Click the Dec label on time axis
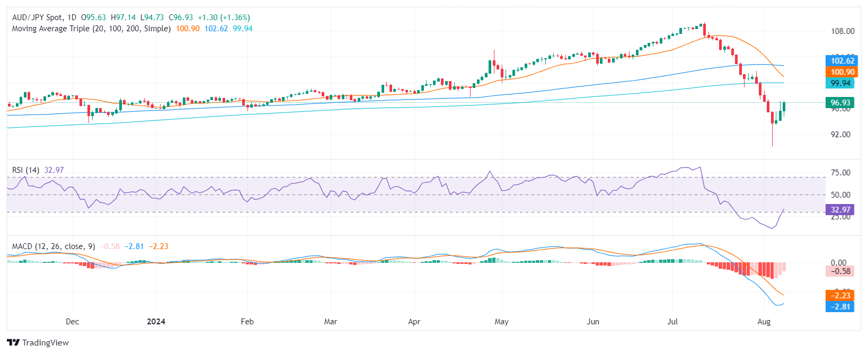The image size is (868, 354). tap(72, 322)
